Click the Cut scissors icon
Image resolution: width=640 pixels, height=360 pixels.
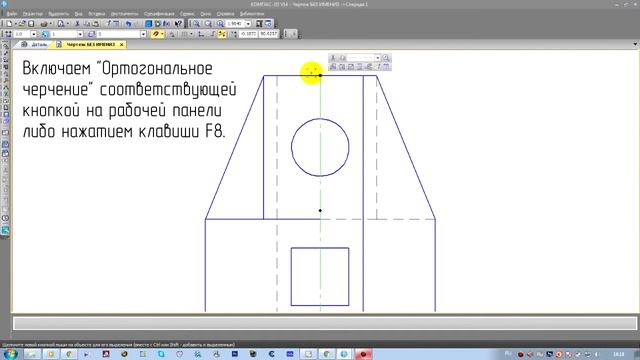[77, 24]
